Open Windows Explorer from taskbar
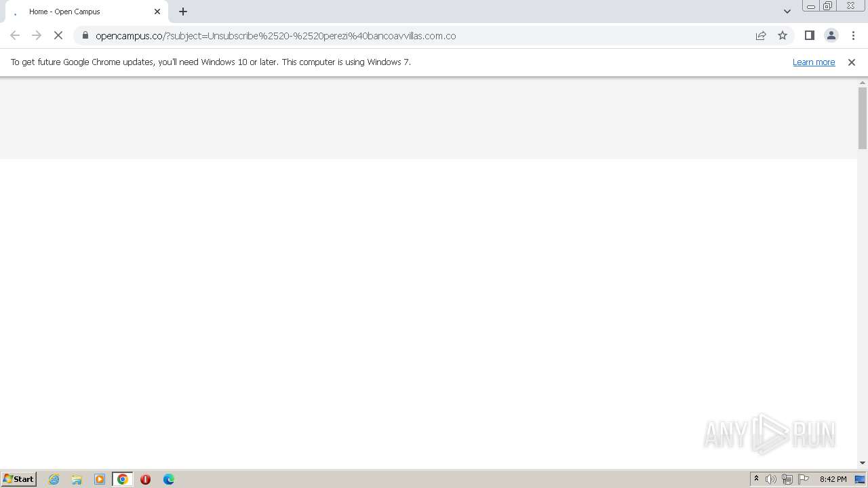The height and width of the screenshot is (488, 868). point(77,479)
